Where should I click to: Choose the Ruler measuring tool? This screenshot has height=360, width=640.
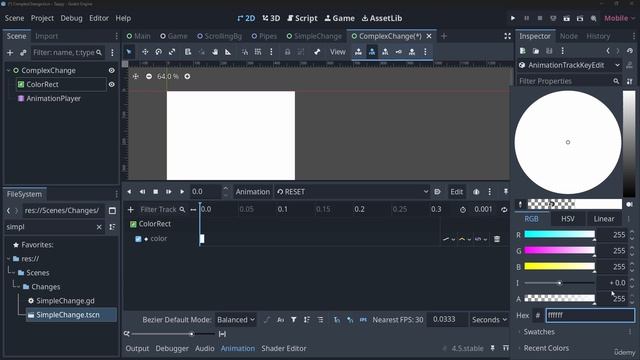pyautogui.click(x=228, y=52)
